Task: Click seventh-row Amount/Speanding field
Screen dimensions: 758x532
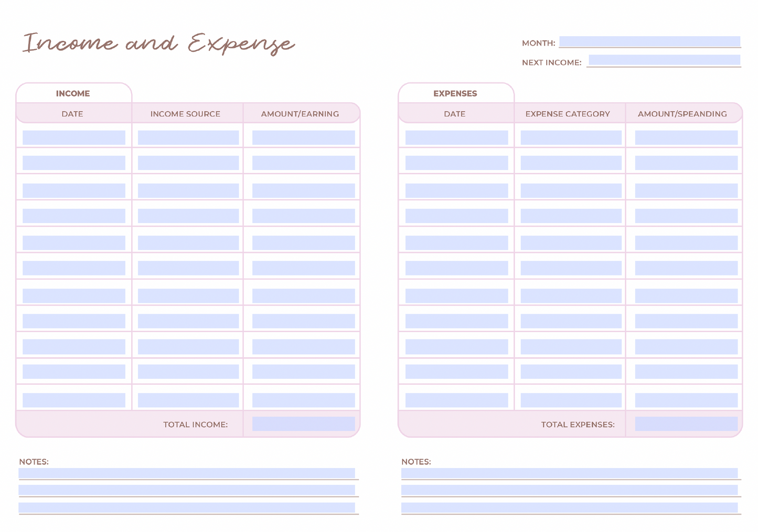Action: coord(686,296)
